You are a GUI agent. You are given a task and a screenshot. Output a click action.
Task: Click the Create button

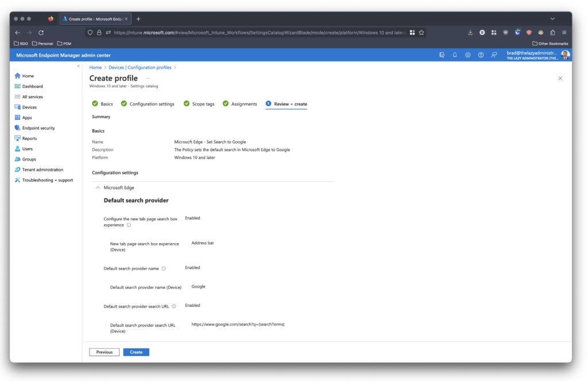tap(136, 352)
